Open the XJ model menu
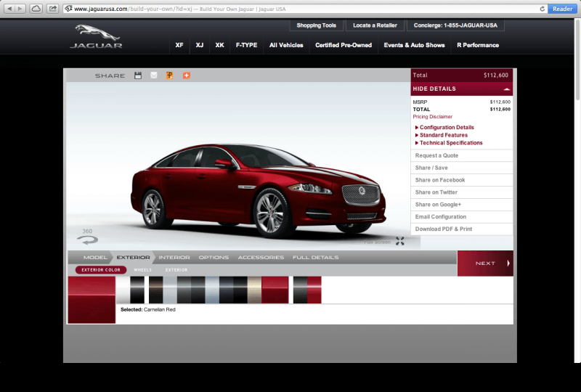Screen dimensions: 581x392 199,45
